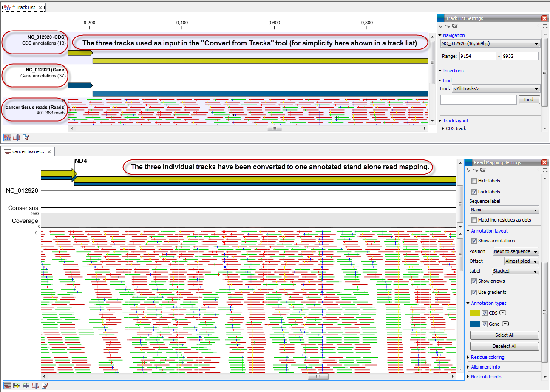Image resolution: width=550 pixels, height=392 pixels.
Task: Click the element info icon below the Track List
Action: click(26, 137)
